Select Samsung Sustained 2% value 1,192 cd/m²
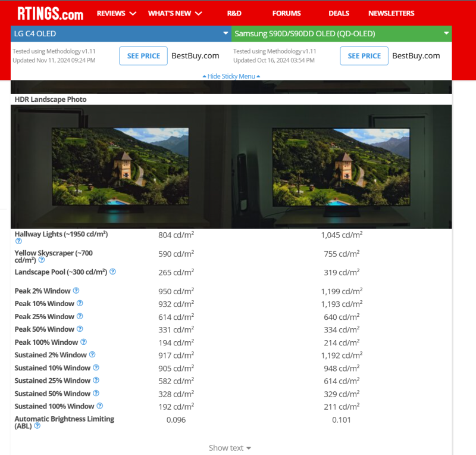This screenshot has height=455, width=476. 342,356
